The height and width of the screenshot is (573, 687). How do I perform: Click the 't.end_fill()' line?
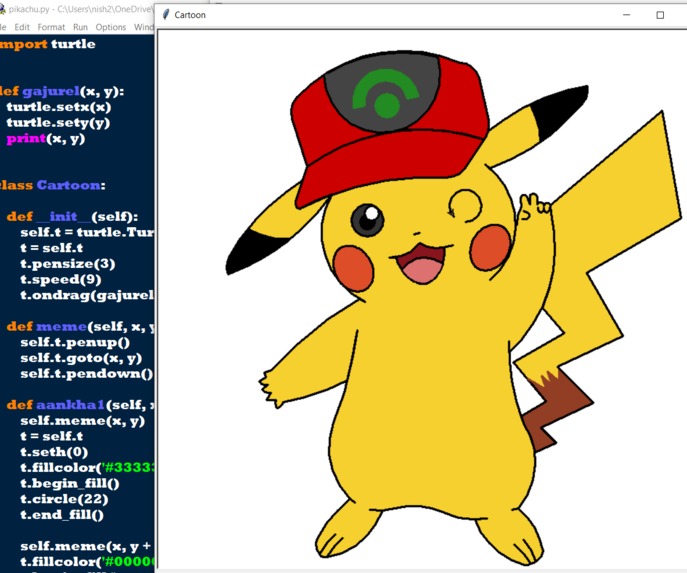pos(62,515)
